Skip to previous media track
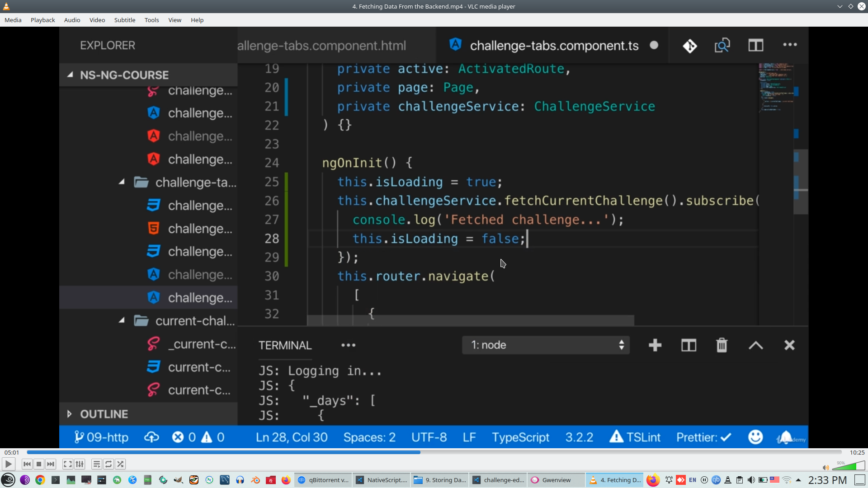This screenshot has height=488, width=868. click(x=27, y=464)
